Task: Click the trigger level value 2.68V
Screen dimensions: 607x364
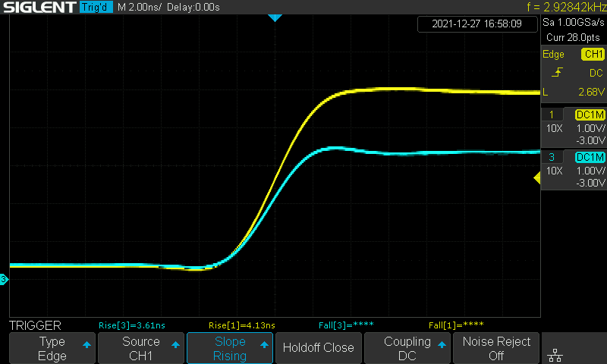Action: (x=591, y=92)
